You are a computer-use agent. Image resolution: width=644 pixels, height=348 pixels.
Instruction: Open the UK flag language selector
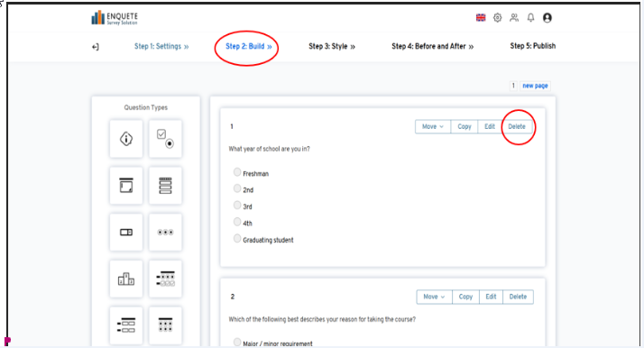481,18
